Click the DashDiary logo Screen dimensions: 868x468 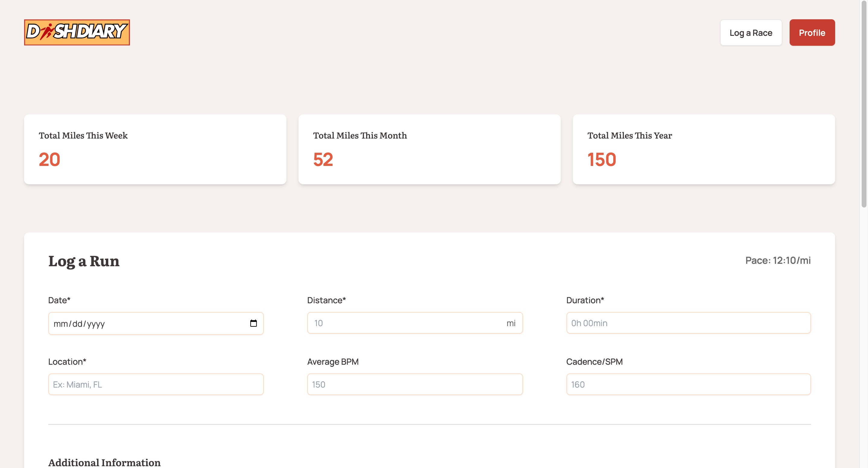(77, 32)
